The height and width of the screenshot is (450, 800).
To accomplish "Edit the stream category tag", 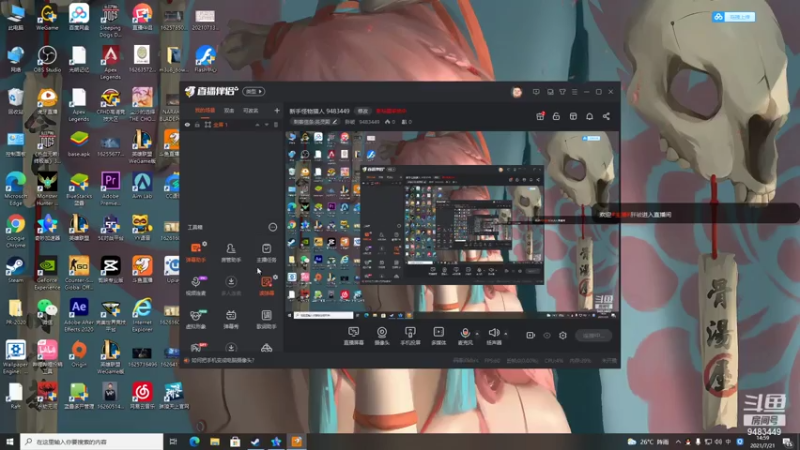I will pyautogui.click(x=315, y=122).
